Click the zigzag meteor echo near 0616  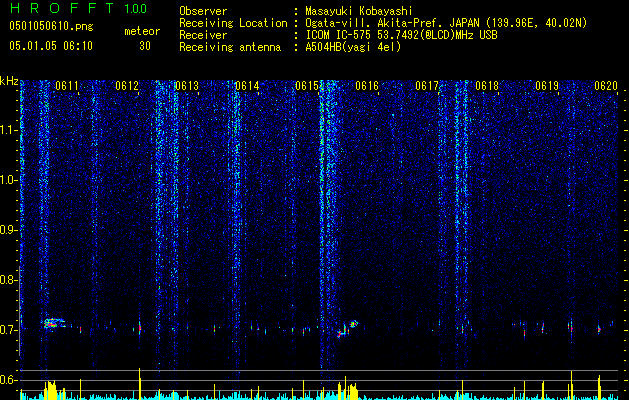coord(347,328)
